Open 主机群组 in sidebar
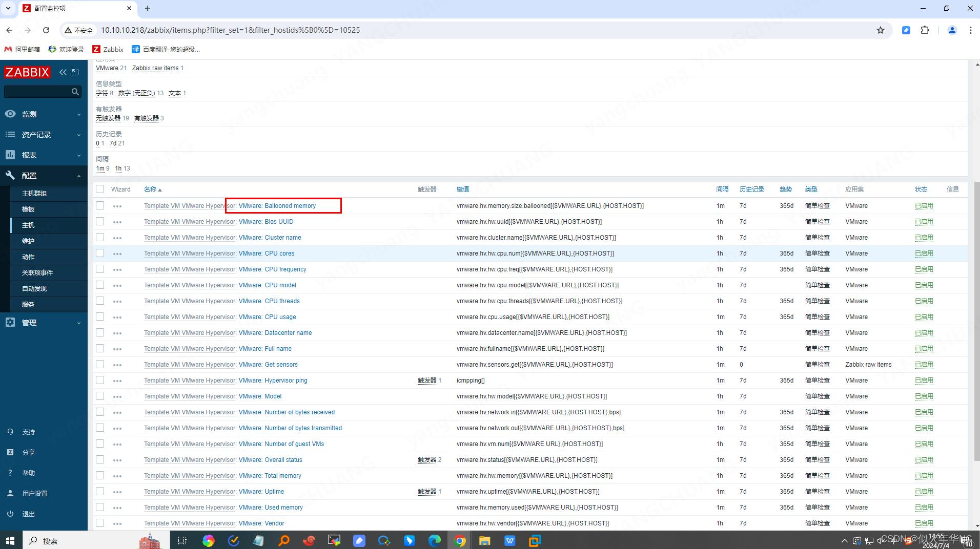Viewport: 980px width, 549px height. pos(49,194)
